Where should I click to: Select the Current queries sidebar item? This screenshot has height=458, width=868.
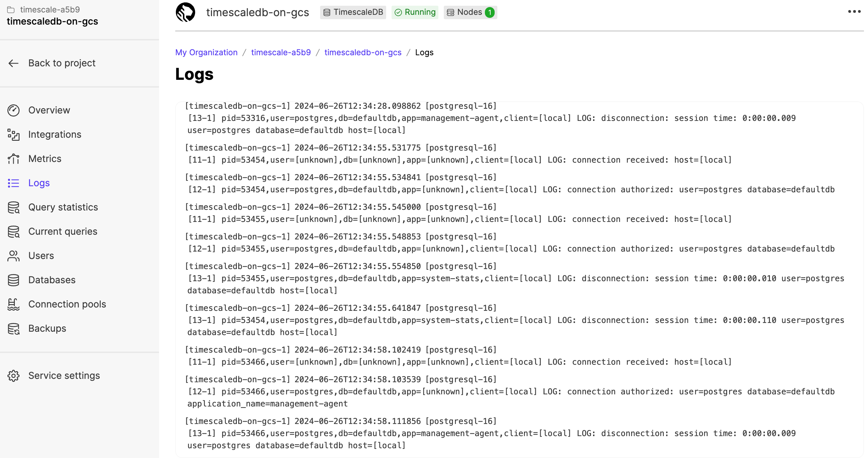pos(63,231)
